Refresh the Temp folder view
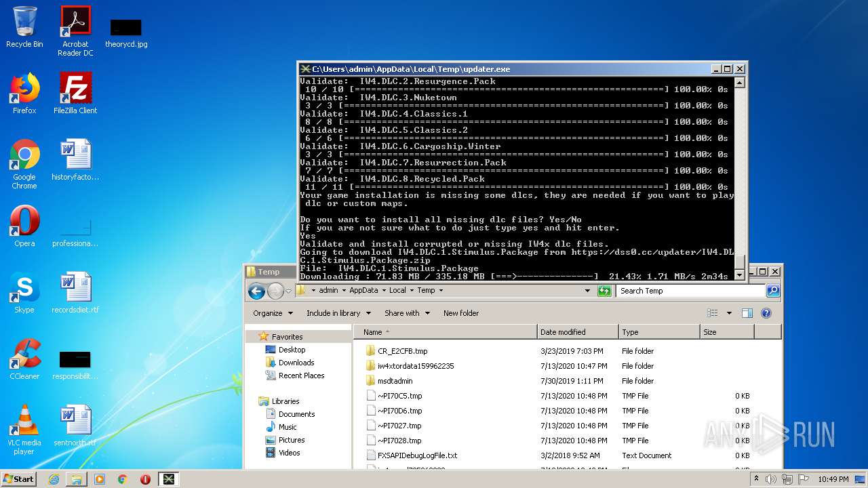The height and width of the screenshot is (488, 868). (604, 291)
